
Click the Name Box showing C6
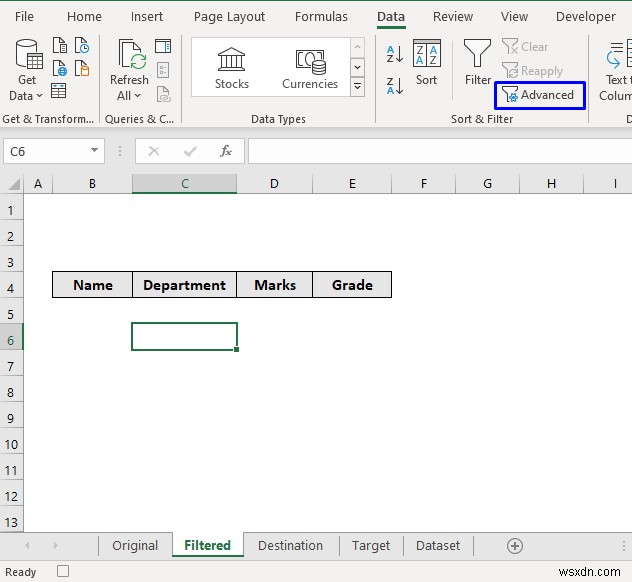tap(46, 151)
